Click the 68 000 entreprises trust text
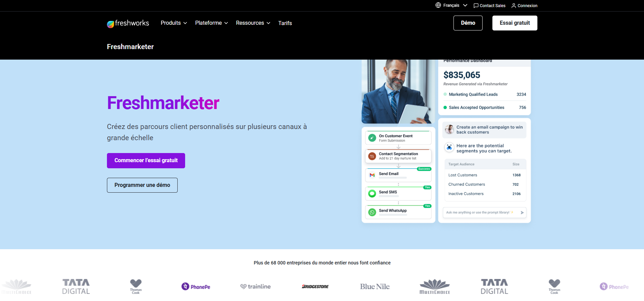 (x=322, y=263)
